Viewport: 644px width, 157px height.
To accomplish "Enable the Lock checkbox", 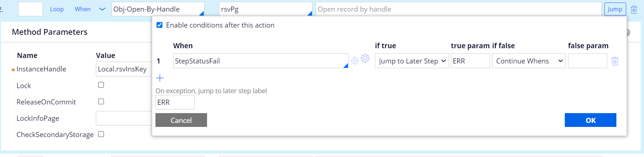I will (101, 85).
